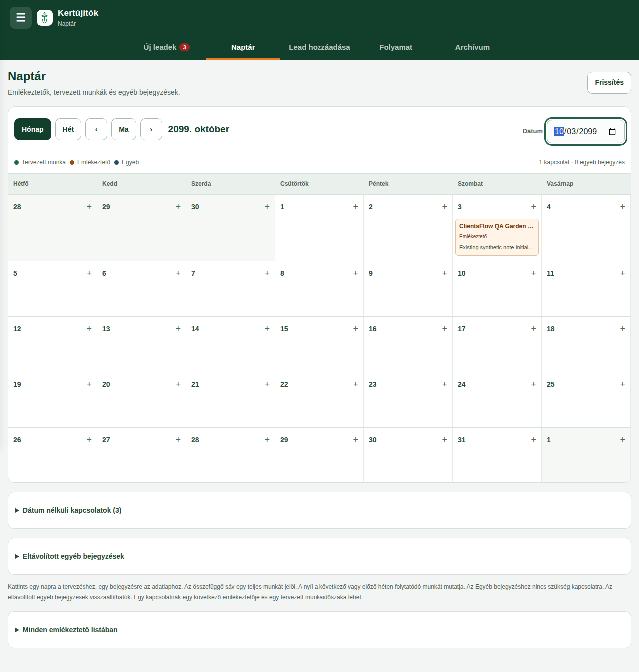Screen dimensions: 639x672
Task: Add entry on October 1 with plus icon
Action: pyautogui.click(x=356, y=207)
